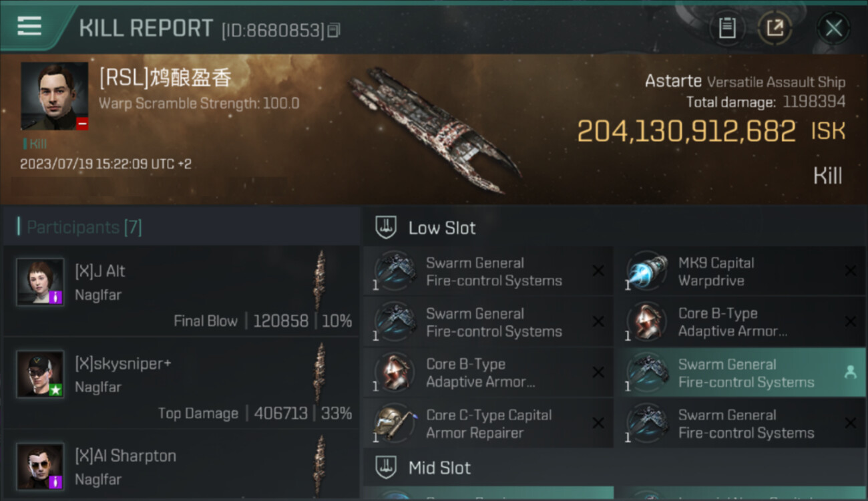Click the highlighted Swarm General module person icon
The width and height of the screenshot is (868, 501).
[850, 373]
